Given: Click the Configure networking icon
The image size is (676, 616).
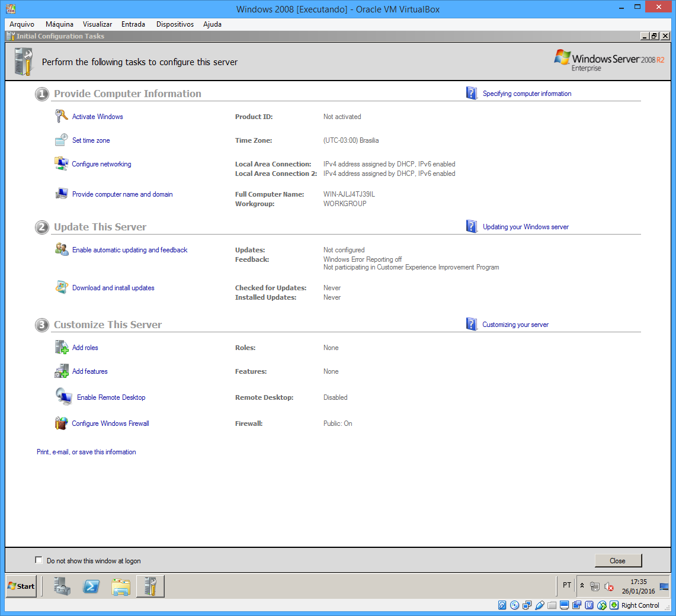Looking at the screenshot, I should pos(61,164).
